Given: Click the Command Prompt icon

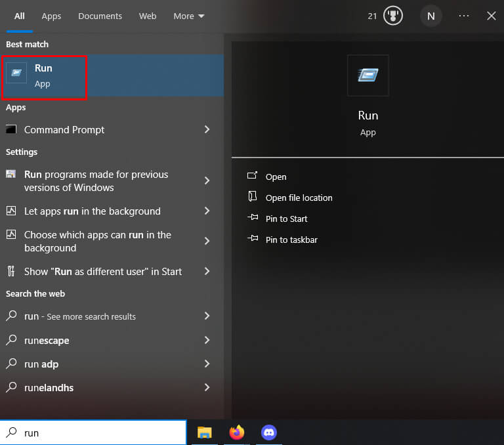Looking at the screenshot, I should (11, 129).
